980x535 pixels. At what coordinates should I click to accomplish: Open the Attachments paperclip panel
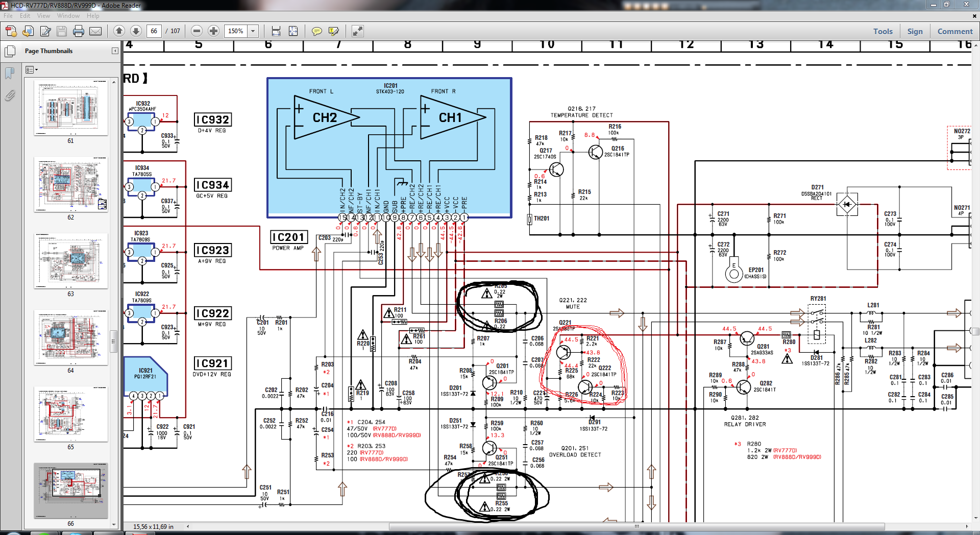(9, 95)
